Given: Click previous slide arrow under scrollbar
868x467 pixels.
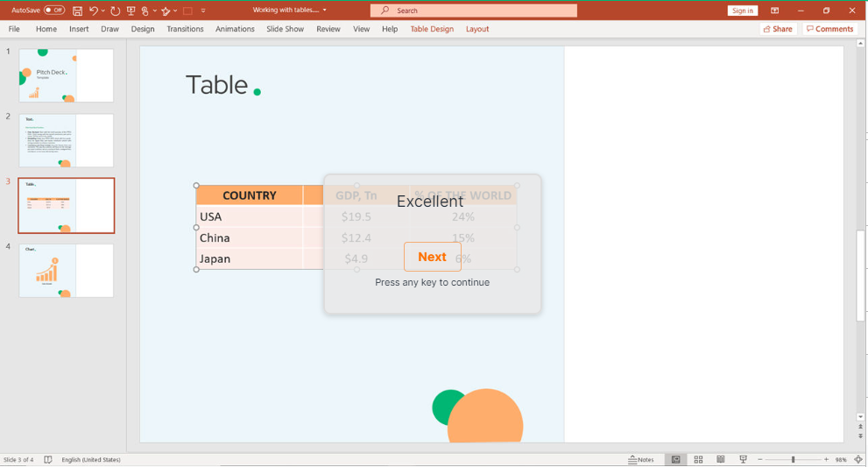Looking at the screenshot, I should [860, 427].
